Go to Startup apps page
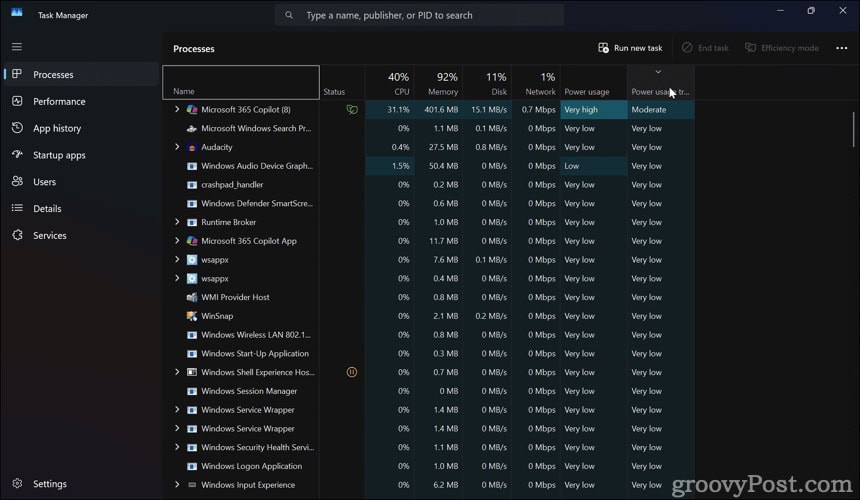860x500 pixels. 81,155
